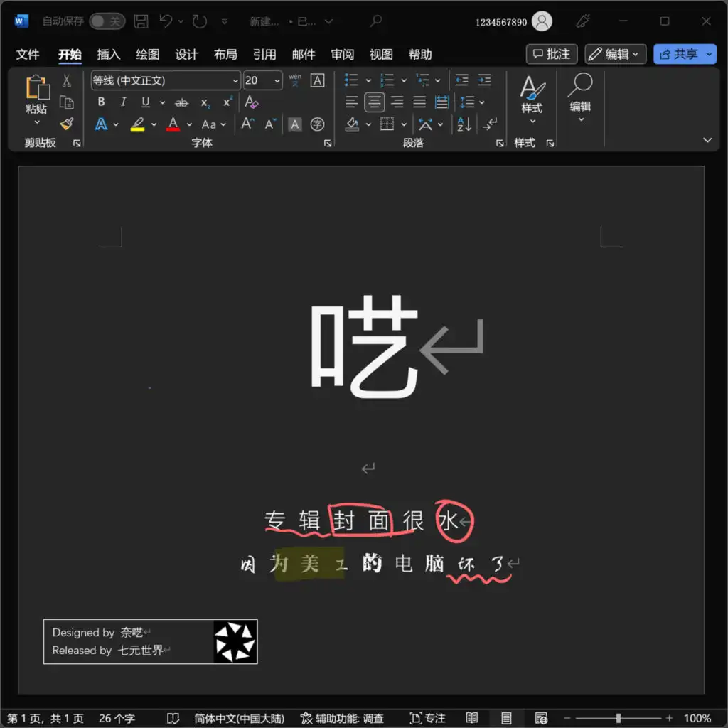Switch to the 插入 tab
Screen dimensions: 728x728
[109, 54]
